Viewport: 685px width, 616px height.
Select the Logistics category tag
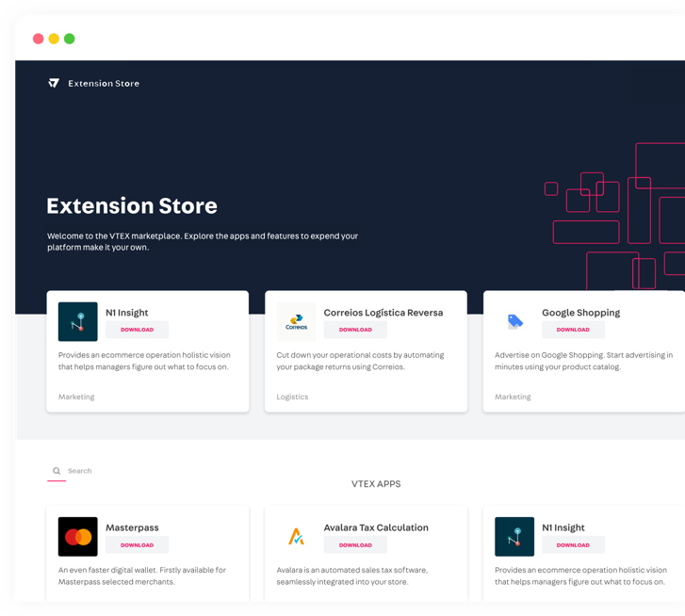(292, 397)
